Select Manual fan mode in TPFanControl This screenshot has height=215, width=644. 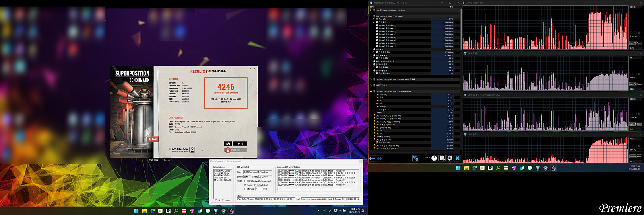coord(245,189)
